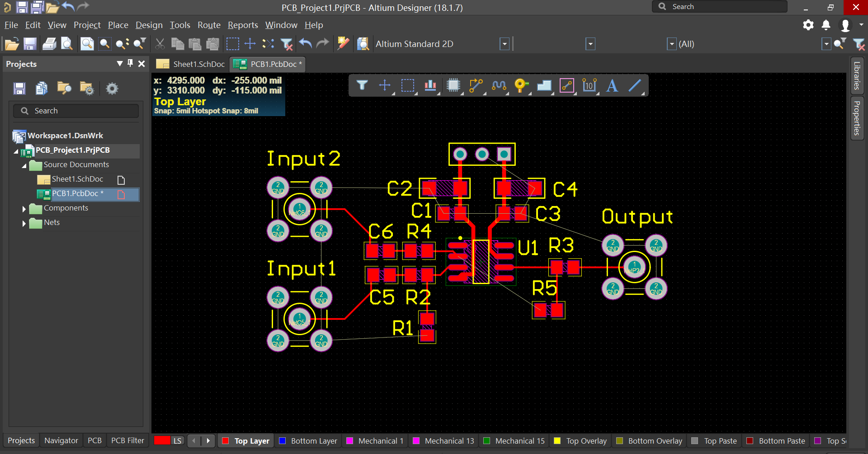
Task: Click the Projects panel search field
Action: 76,111
